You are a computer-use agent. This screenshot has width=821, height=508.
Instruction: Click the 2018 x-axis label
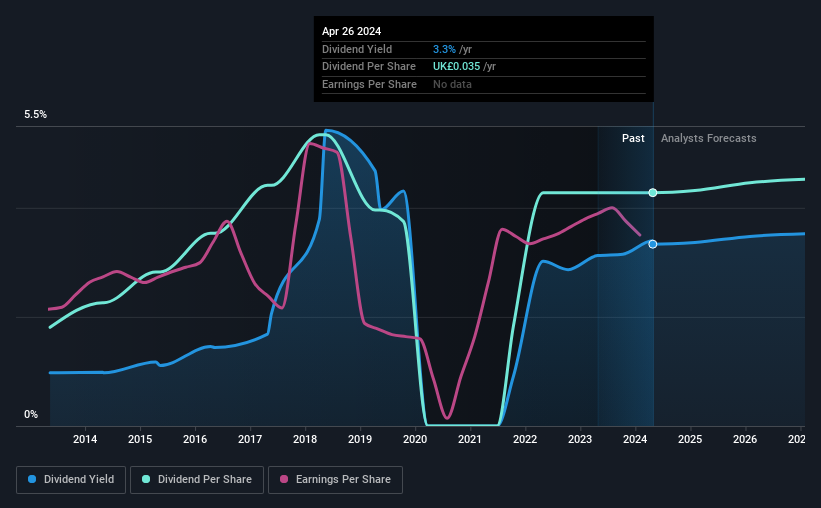(305, 439)
